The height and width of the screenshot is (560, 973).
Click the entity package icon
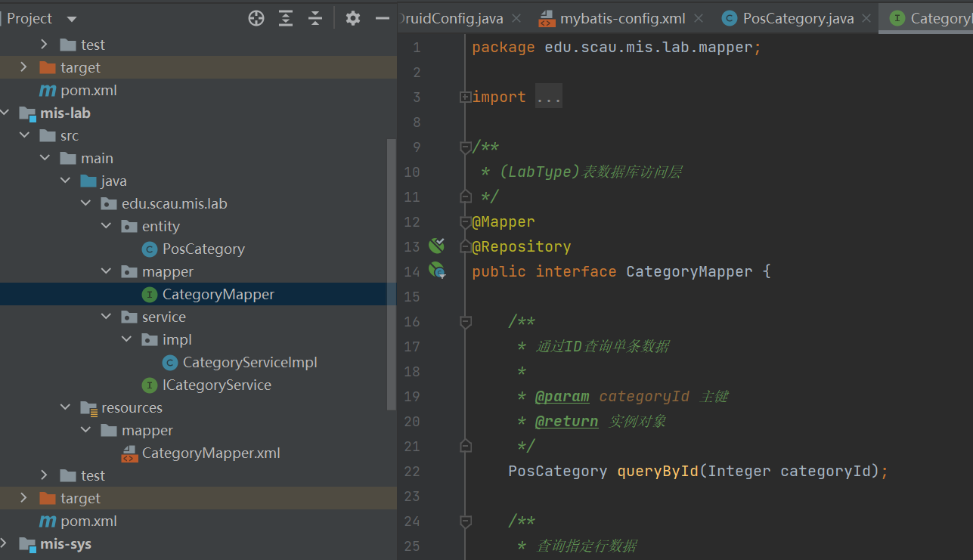pos(129,226)
